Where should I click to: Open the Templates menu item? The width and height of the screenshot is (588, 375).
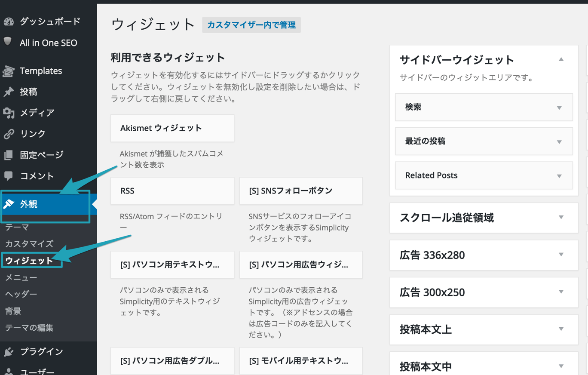click(41, 71)
